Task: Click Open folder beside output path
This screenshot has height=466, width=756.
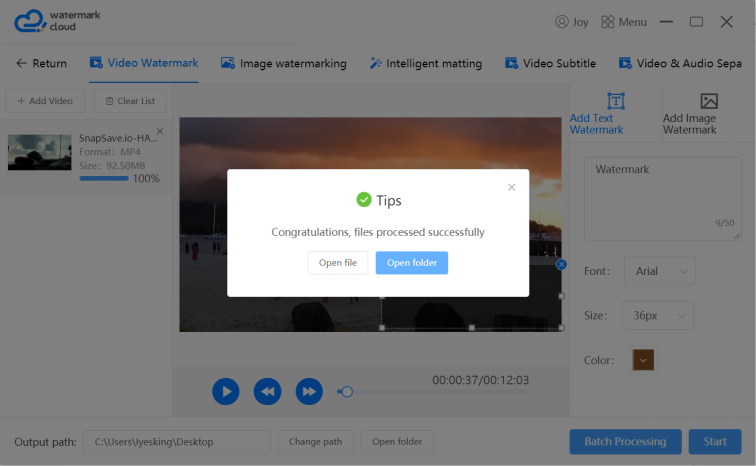Action: point(397,441)
